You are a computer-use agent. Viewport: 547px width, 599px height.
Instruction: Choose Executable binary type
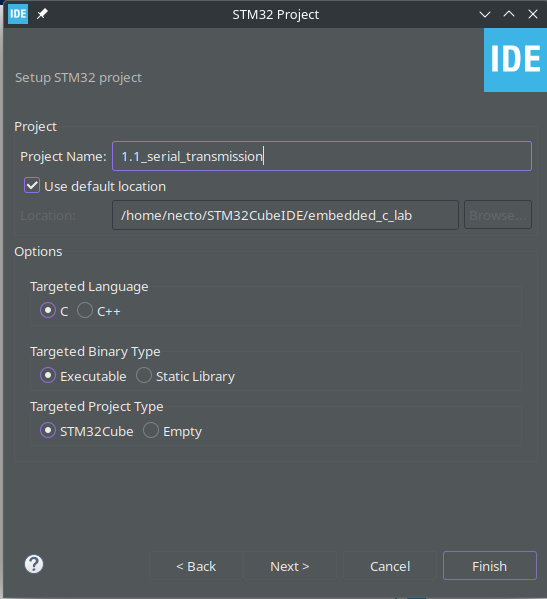tap(48, 375)
